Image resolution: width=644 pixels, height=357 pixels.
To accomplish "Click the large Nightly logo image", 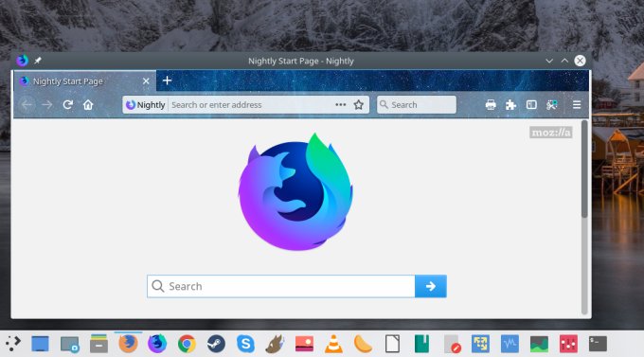I will pyautogui.click(x=295, y=191).
